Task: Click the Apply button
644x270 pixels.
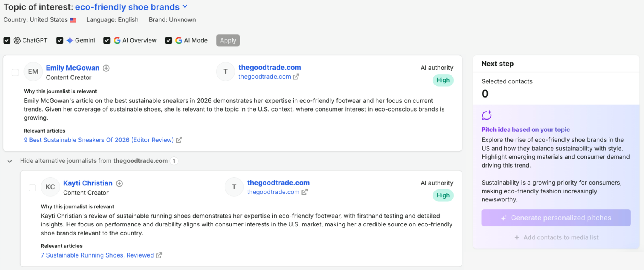Action: coord(228,40)
